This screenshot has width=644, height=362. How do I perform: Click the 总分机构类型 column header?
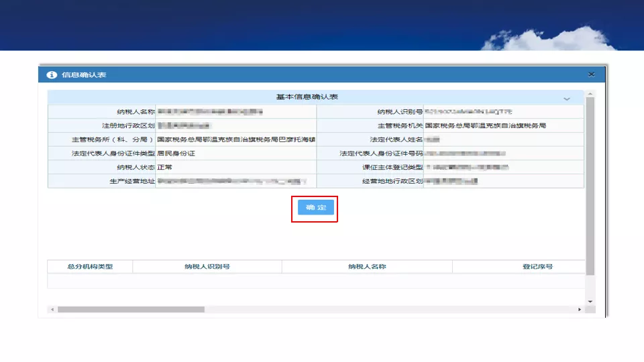pyautogui.click(x=90, y=266)
